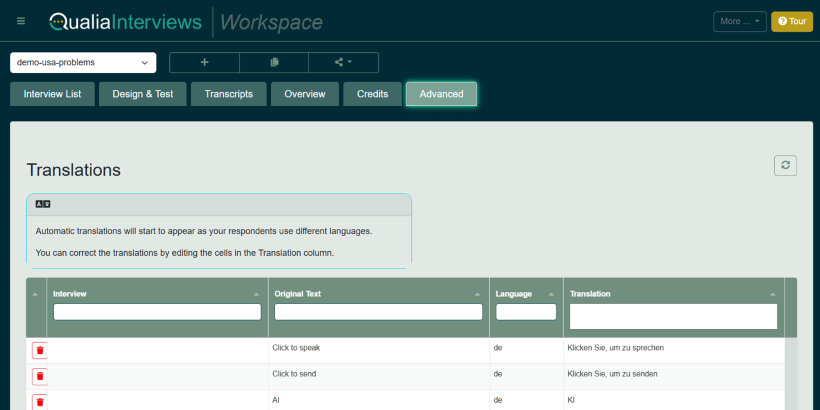820x410 pixels.
Task: Duplicate interview using the copy icon
Action: tap(274, 62)
